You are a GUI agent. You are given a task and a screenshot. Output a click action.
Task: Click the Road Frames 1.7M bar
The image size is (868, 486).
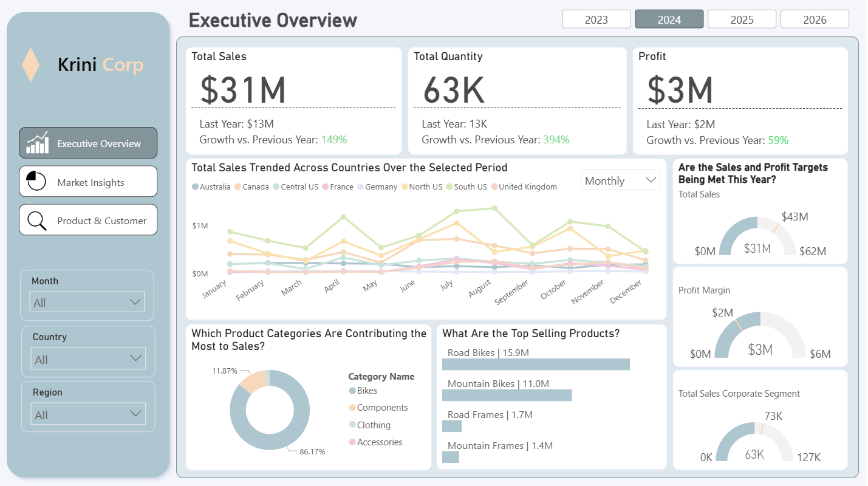[452, 426]
